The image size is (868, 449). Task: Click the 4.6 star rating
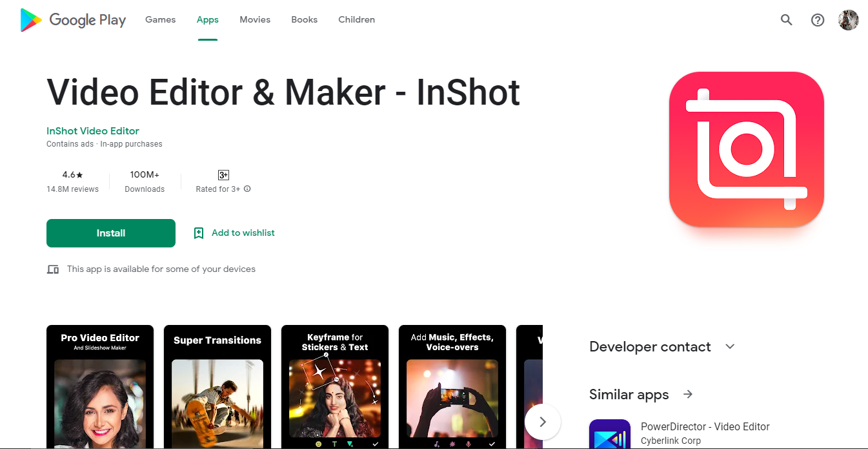(x=72, y=175)
